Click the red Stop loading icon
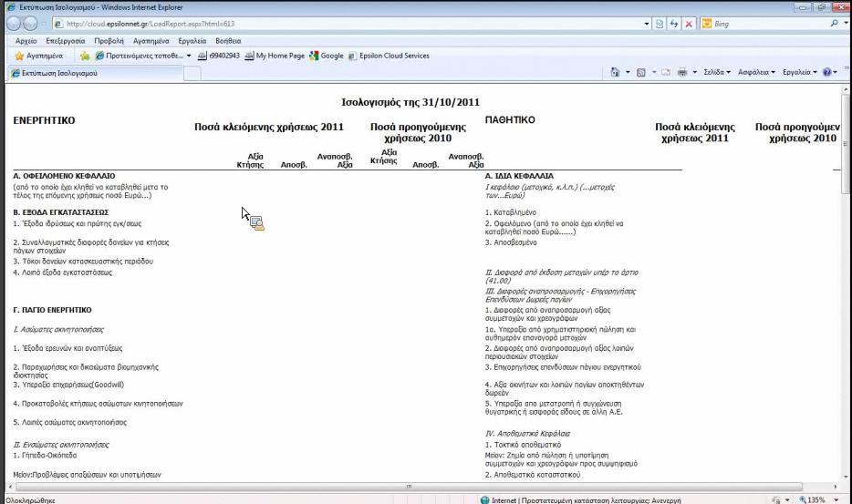The image size is (852, 504). point(689,24)
